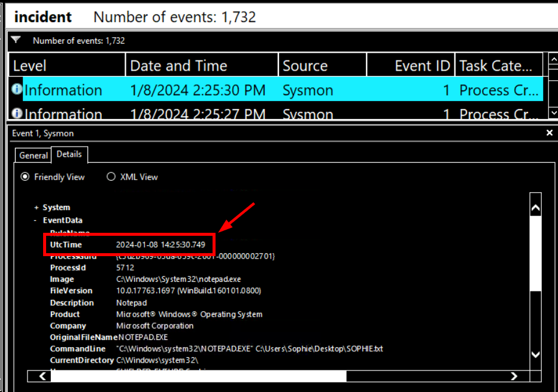558x392 pixels.
Task: Close the Event 1, Sysmon details pane
Action: pyautogui.click(x=550, y=133)
